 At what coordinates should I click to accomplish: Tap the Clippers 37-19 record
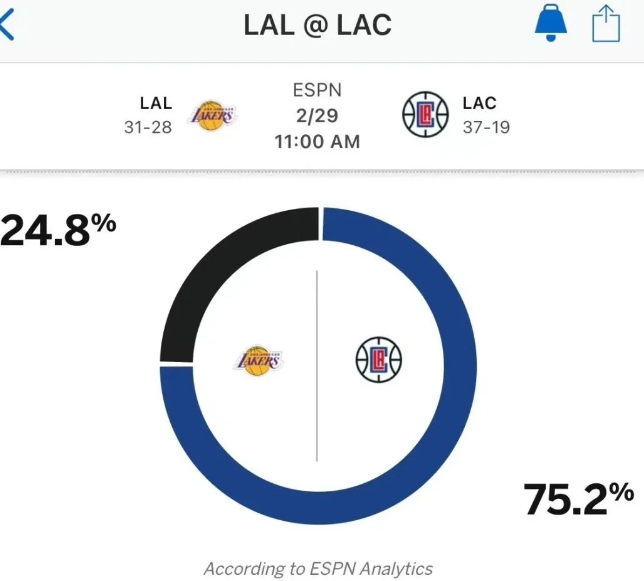pyautogui.click(x=486, y=128)
